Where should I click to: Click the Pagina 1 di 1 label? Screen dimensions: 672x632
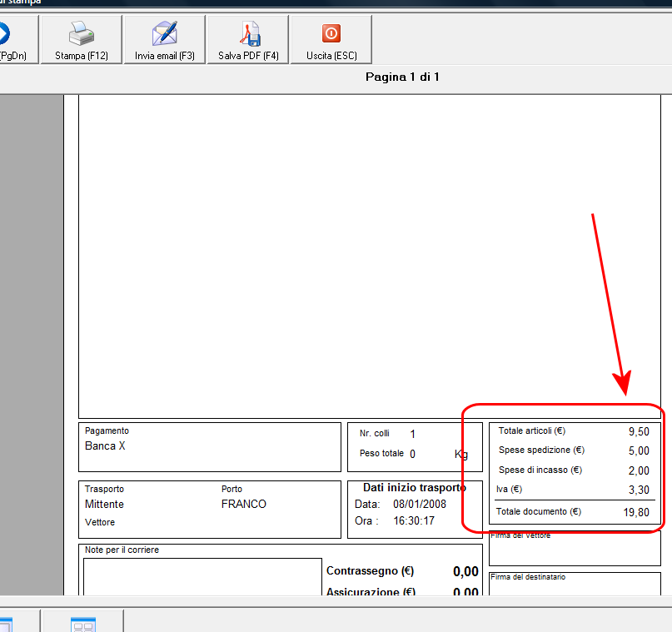point(402,77)
